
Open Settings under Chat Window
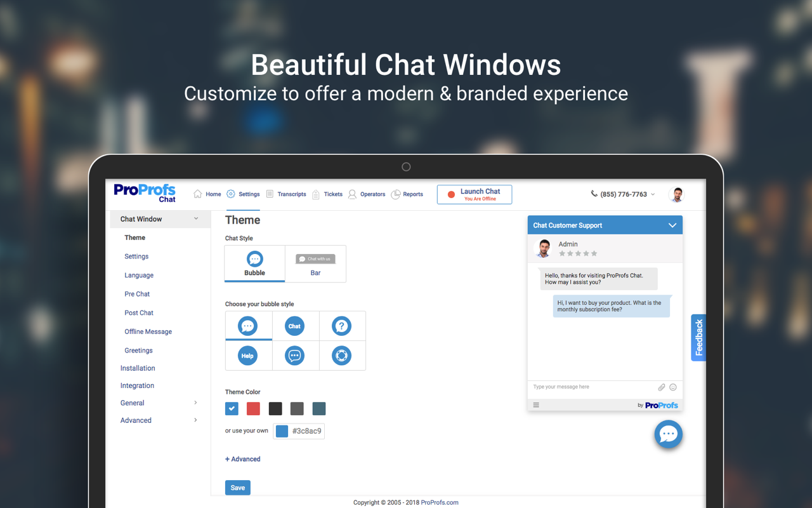136,257
